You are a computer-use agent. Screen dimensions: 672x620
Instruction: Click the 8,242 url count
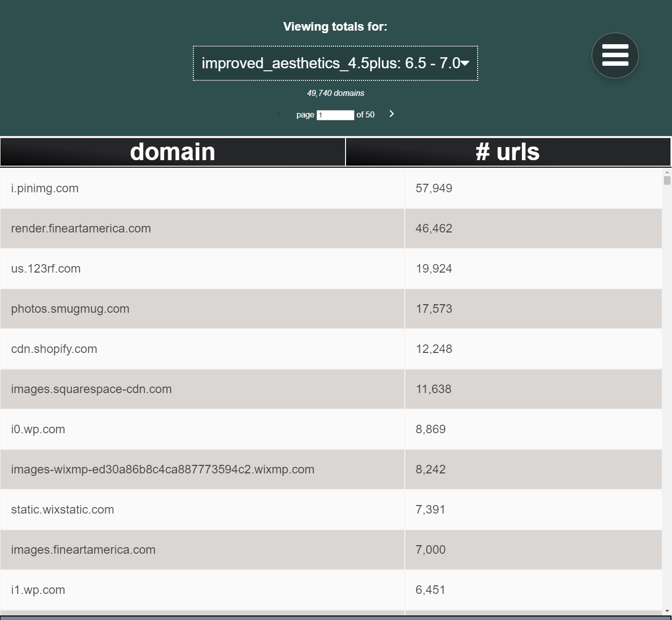(x=430, y=469)
